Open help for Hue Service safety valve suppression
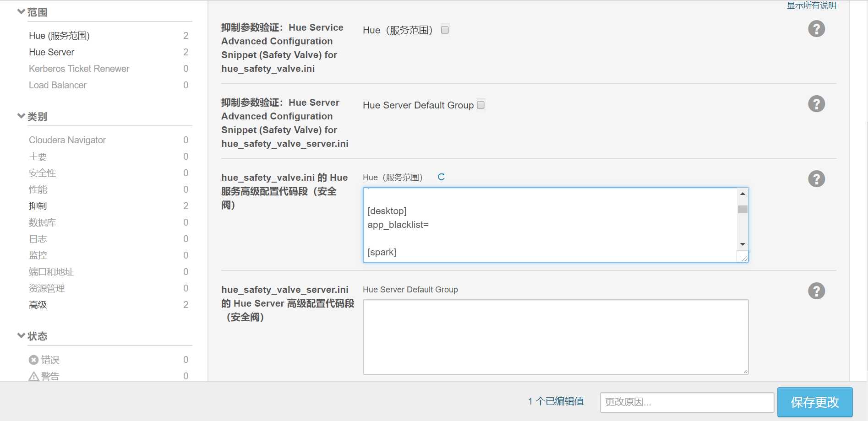868x421 pixels. (816, 29)
